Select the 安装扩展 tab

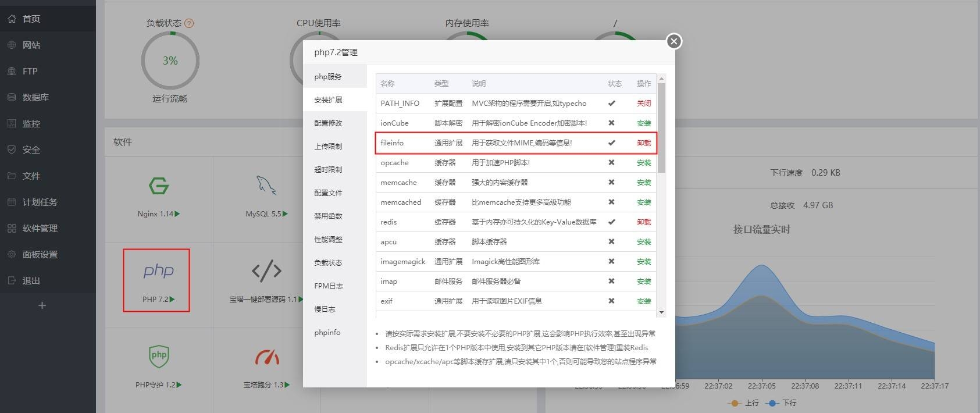(335, 99)
